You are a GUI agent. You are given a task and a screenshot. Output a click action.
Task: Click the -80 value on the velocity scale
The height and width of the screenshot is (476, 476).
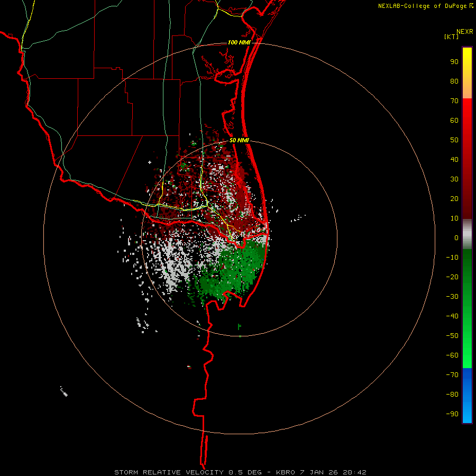[x=452, y=395]
